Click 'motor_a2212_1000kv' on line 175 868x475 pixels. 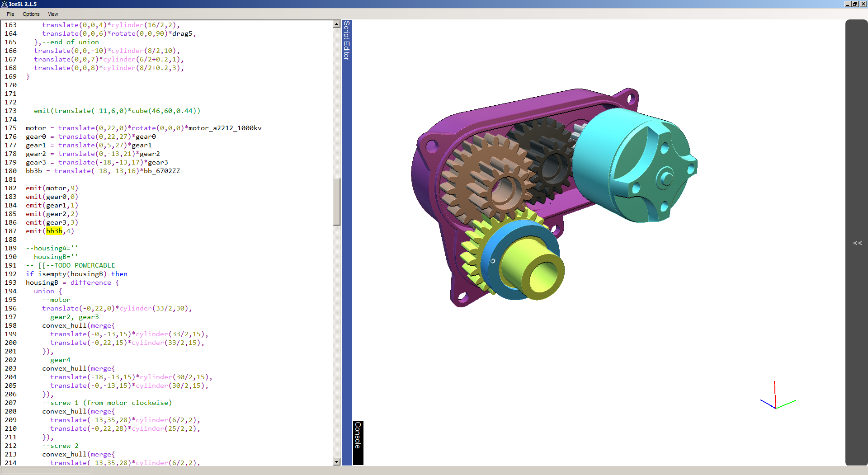pos(225,128)
